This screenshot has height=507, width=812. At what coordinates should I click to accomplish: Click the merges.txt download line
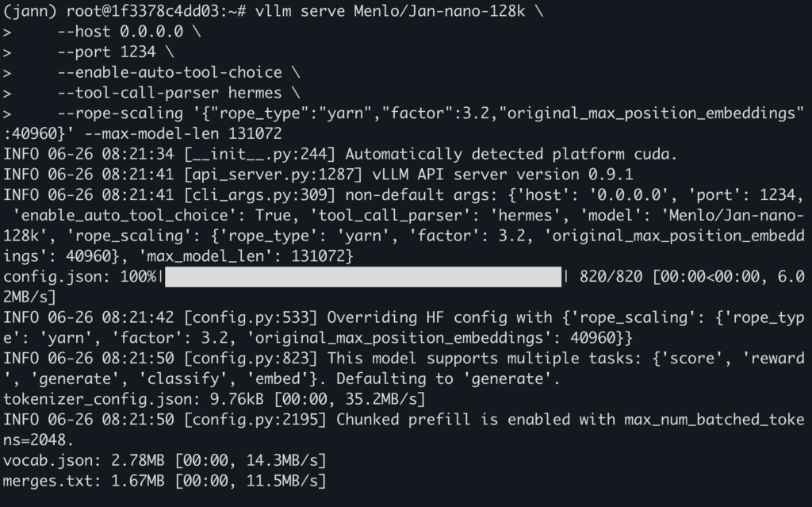coord(164,481)
